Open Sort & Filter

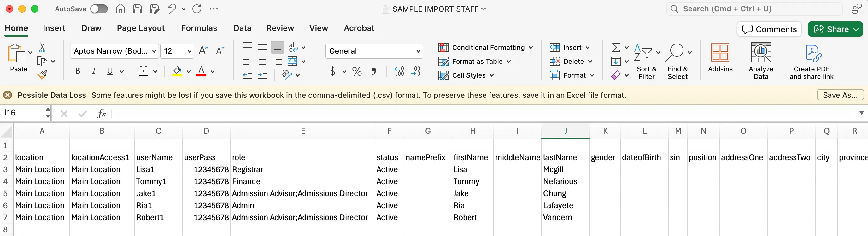tap(647, 61)
